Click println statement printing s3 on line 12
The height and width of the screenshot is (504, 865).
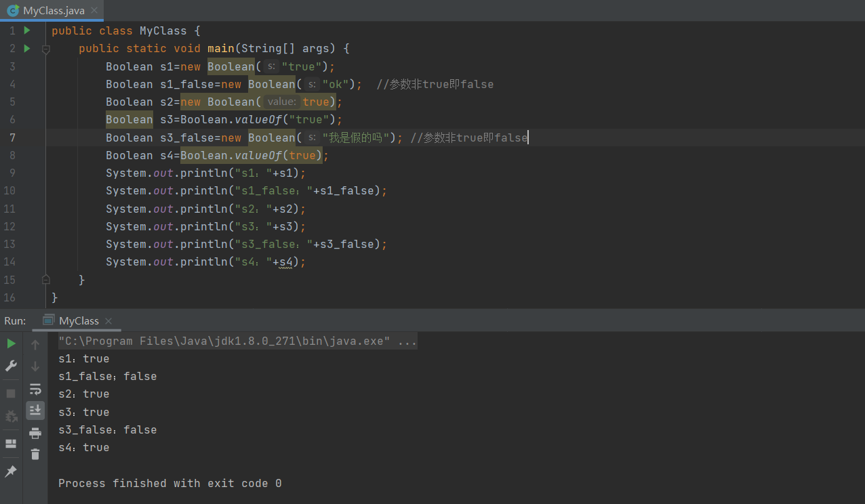206,226
